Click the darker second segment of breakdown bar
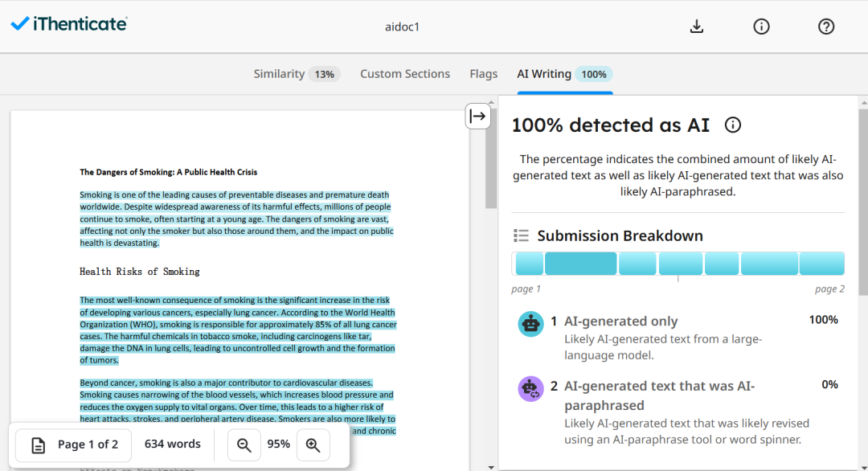868x471 pixels. [x=581, y=264]
